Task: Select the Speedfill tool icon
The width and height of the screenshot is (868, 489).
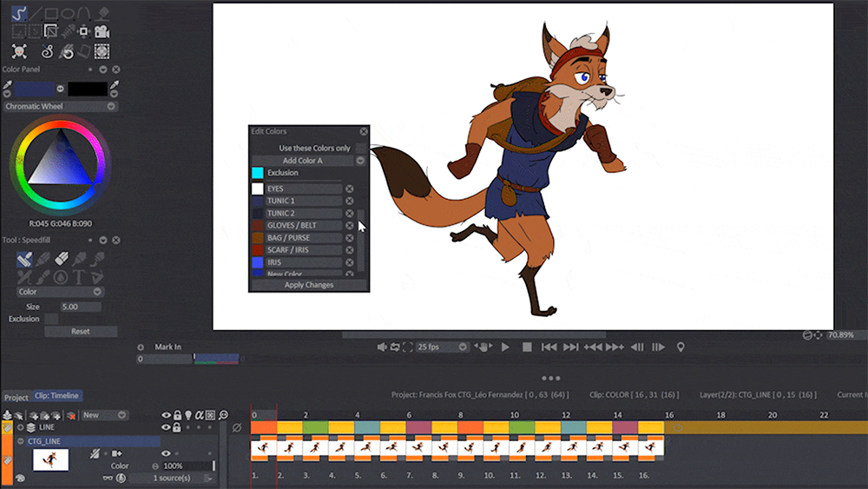Action: pyautogui.click(x=24, y=259)
